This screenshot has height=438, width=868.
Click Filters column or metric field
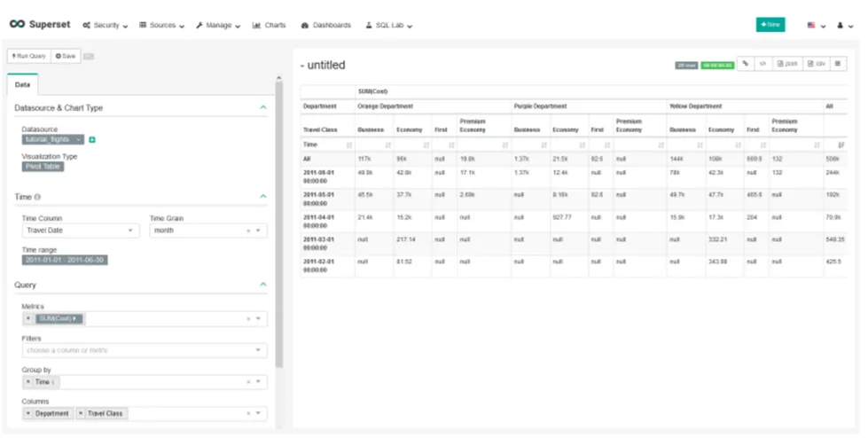145,350
